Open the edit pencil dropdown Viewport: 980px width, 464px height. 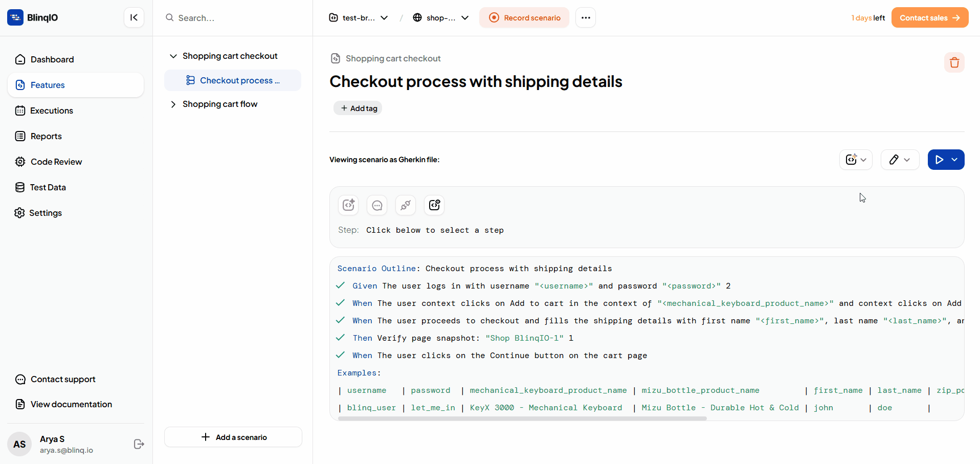tap(900, 160)
